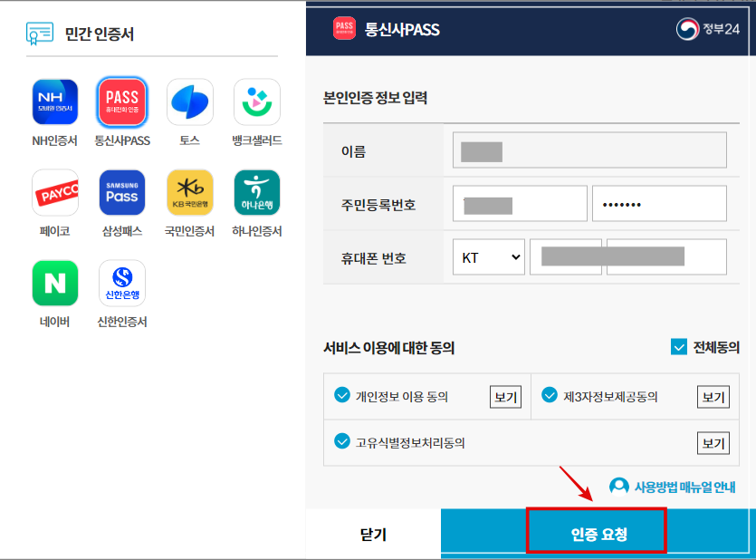Select the 통신사PASS certificate icon
The height and width of the screenshot is (560, 756).
click(x=122, y=101)
